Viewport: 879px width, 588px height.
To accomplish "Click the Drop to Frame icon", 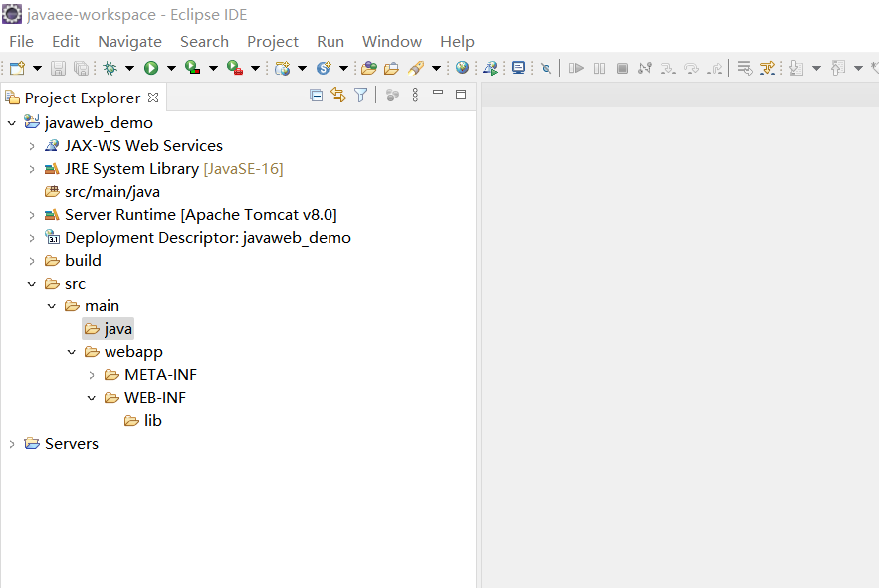I will pyautogui.click(x=744, y=68).
